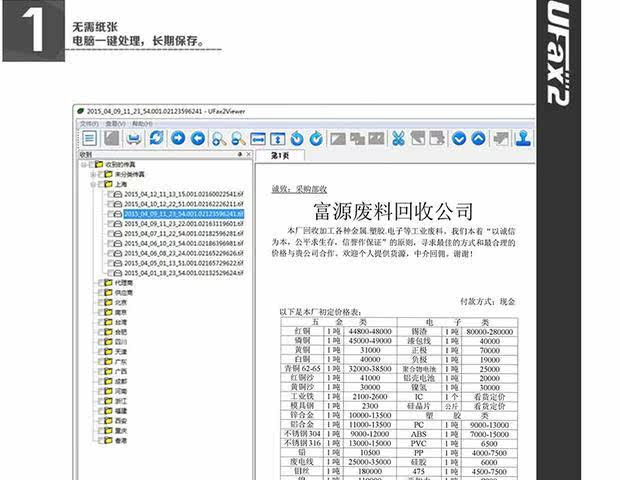This screenshot has height=480, width=620.
Task: Select the 南京 folder
Action: 121,312
